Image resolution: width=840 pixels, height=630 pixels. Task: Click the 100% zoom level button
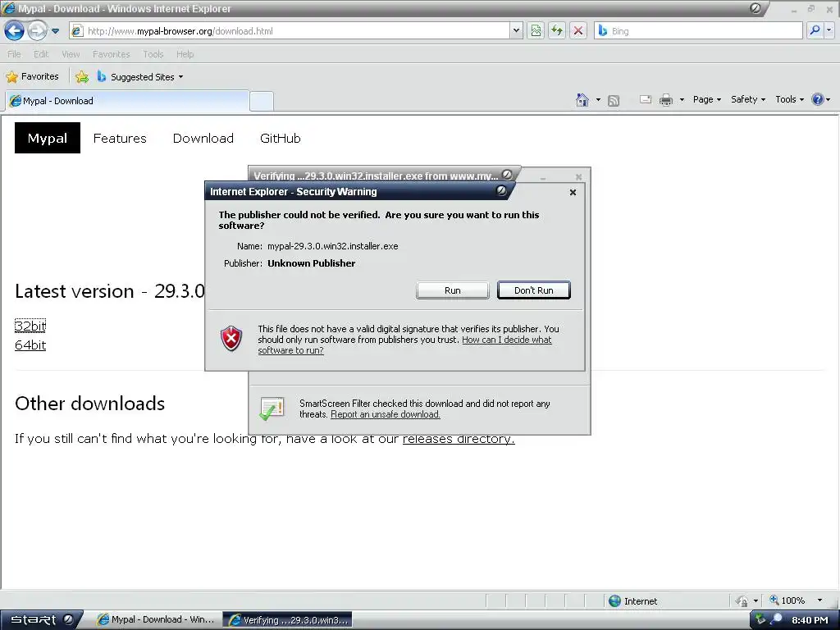787,600
